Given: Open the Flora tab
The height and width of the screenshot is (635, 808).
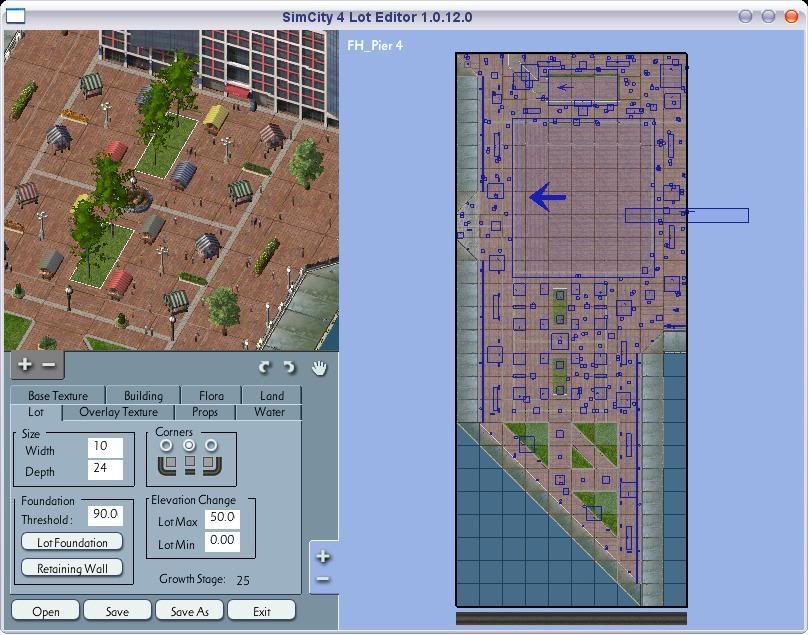Looking at the screenshot, I should click(211, 395).
